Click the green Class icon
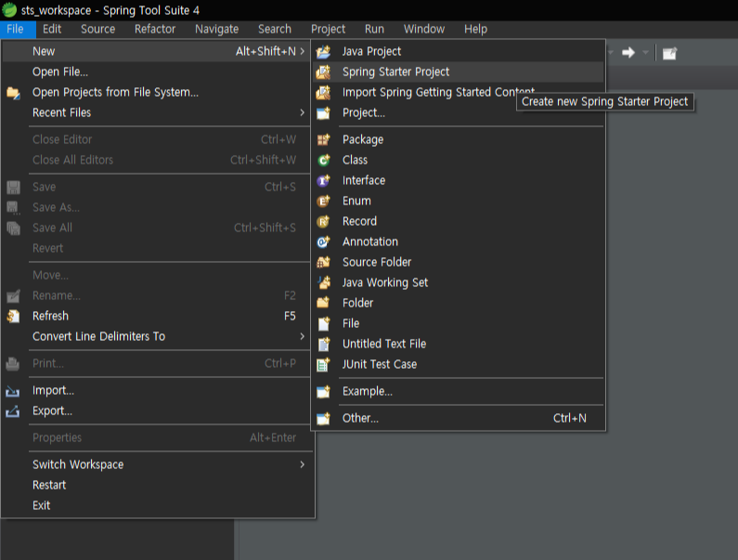This screenshot has width=738, height=560. point(323,160)
